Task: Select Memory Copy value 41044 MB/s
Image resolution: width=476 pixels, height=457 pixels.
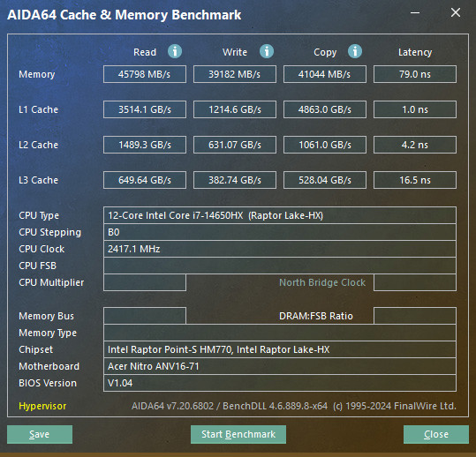Action: click(x=325, y=74)
